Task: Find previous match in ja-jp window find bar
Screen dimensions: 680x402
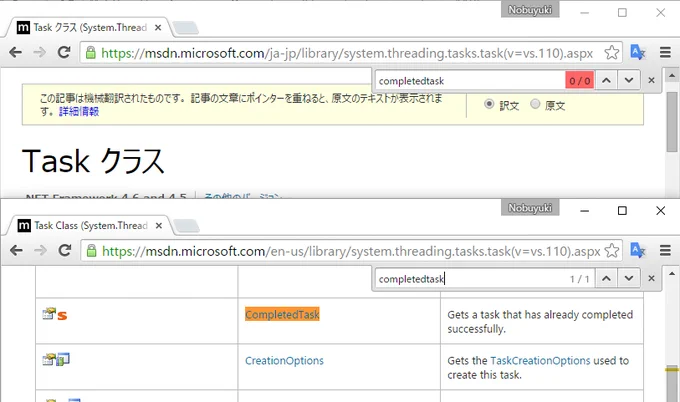Action: pyautogui.click(x=606, y=80)
